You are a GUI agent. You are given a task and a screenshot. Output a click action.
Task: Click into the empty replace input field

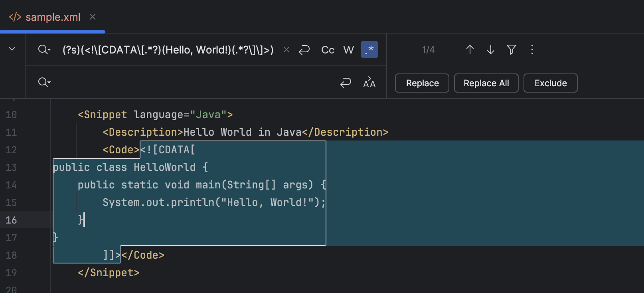click(192, 83)
